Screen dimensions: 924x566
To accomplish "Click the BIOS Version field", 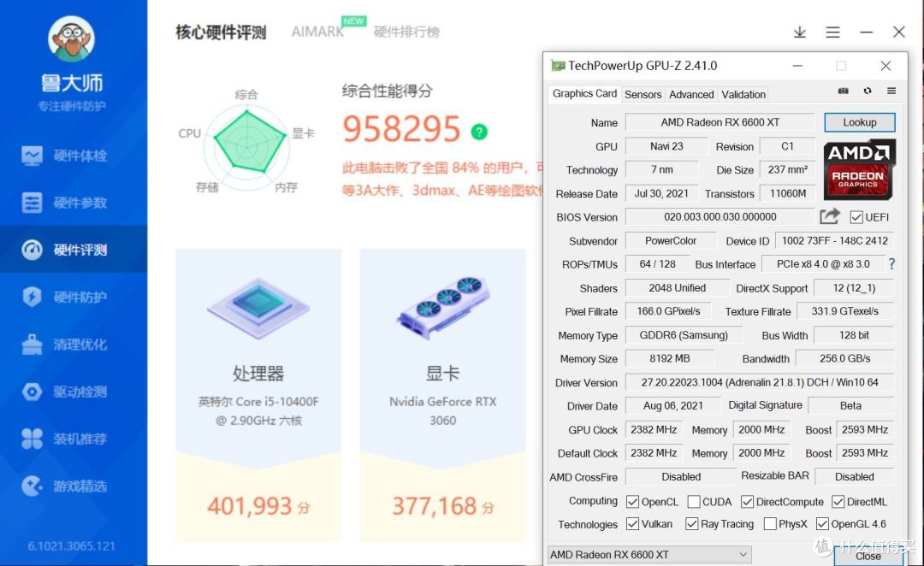I will click(720, 217).
